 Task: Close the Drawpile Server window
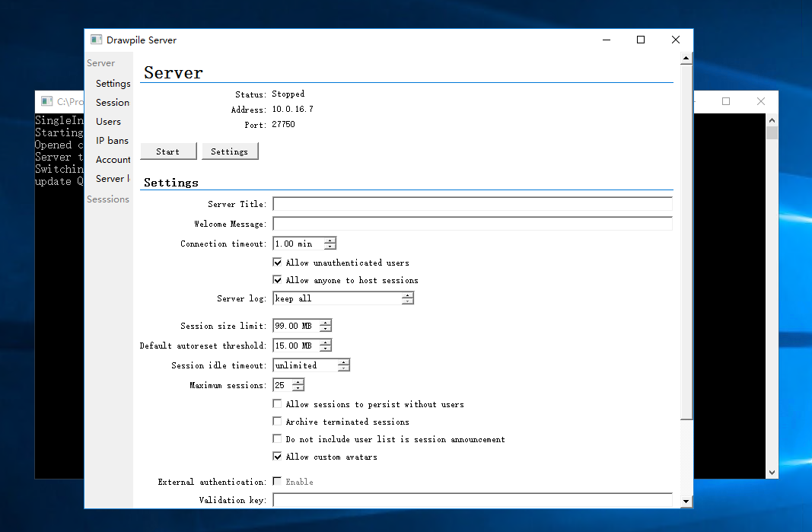point(675,40)
